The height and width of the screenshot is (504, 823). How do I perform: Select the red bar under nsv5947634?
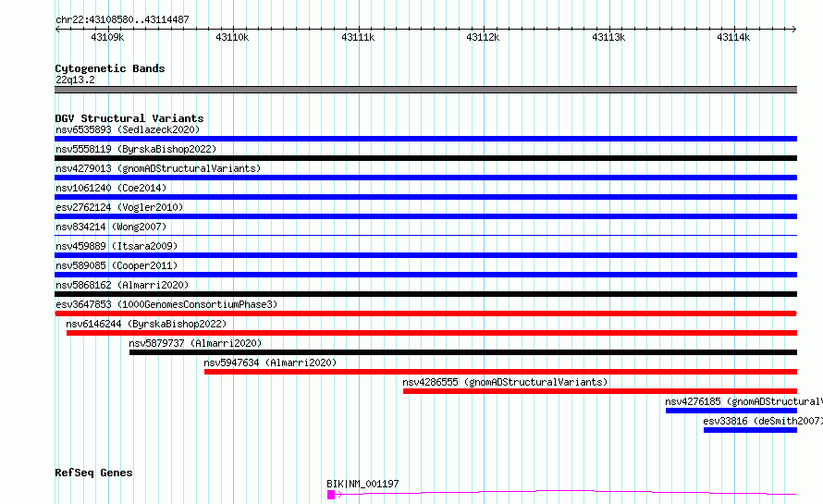point(500,372)
